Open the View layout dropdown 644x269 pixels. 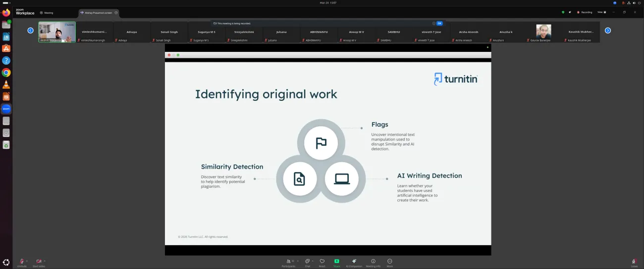tap(601, 12)
